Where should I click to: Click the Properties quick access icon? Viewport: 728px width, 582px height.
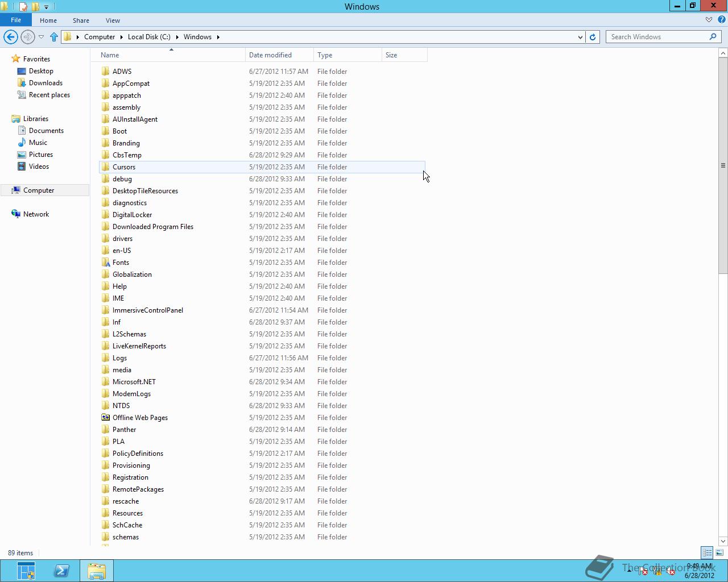(23, 7)
